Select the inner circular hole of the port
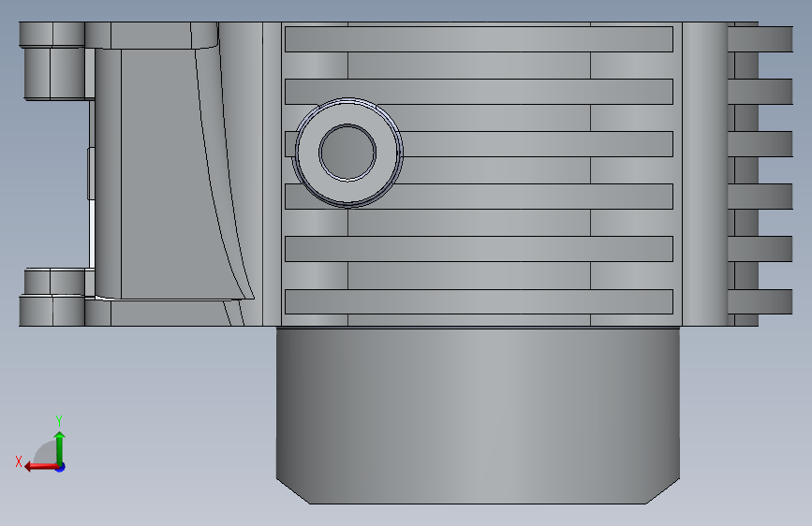The image size is (812, 526). (x=347, y=153)
